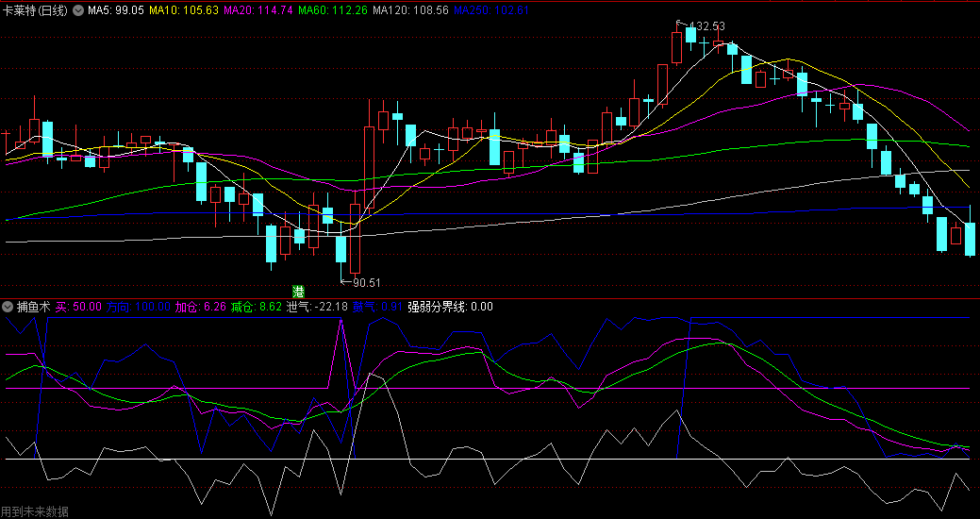
Task: Click the 加仓: 6.26 value
Action: [x=200, y=307]
